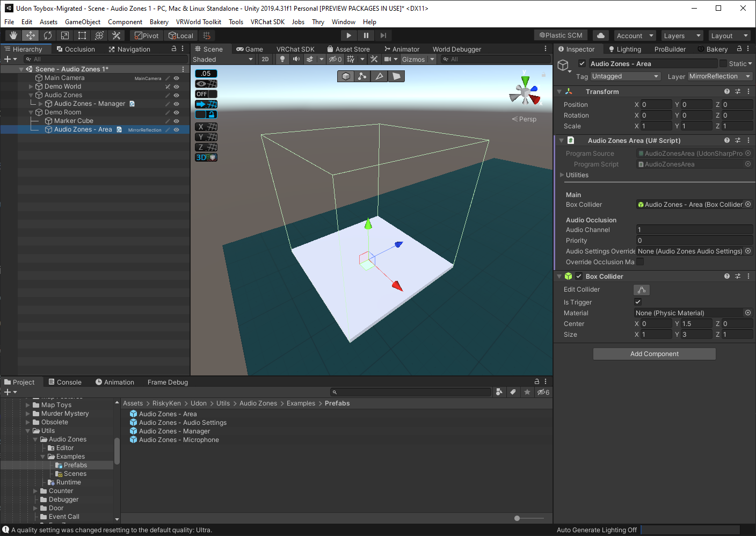Toggle Persp projection label

[x=524, y=119]
